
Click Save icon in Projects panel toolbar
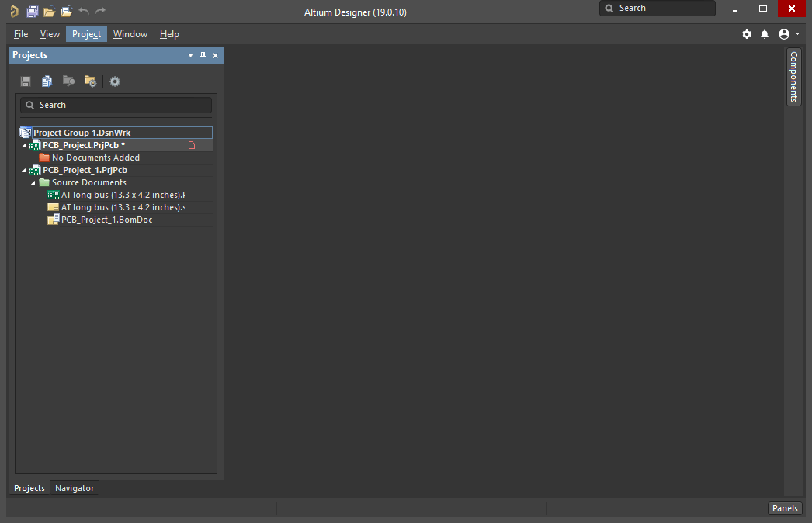[26, 81]
